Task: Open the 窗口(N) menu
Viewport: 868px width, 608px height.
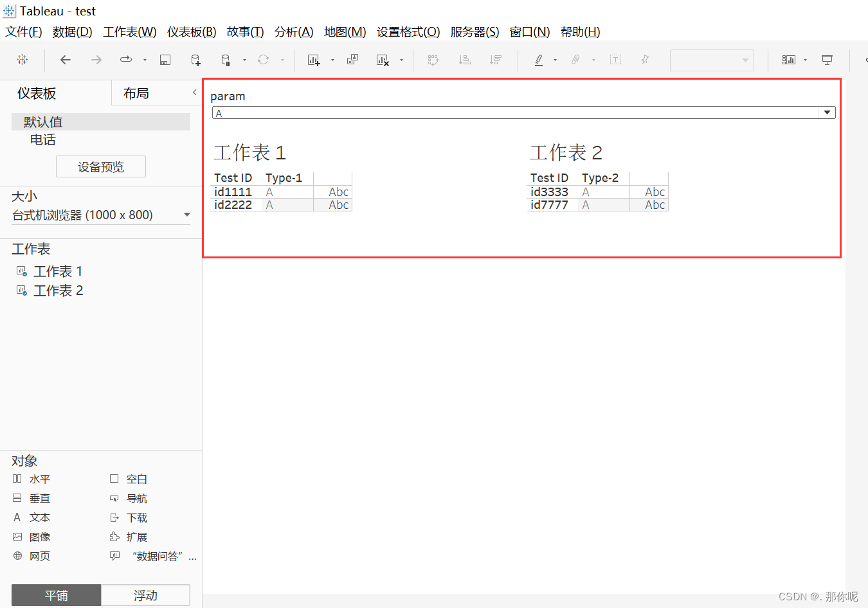Action: point(530,32)
